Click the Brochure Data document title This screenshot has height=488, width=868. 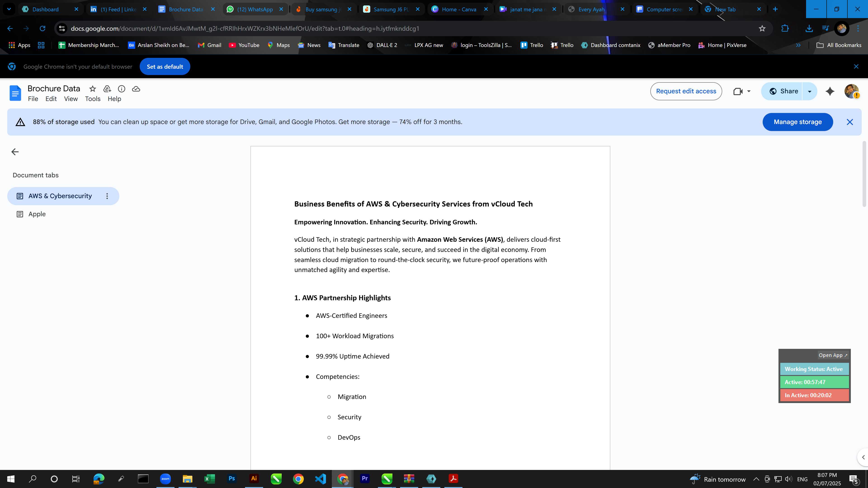(x=54, y=89)
